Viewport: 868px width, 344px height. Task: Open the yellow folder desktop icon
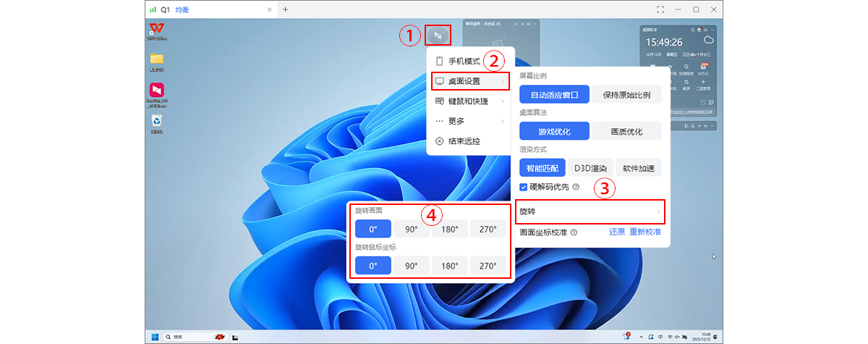156,62
